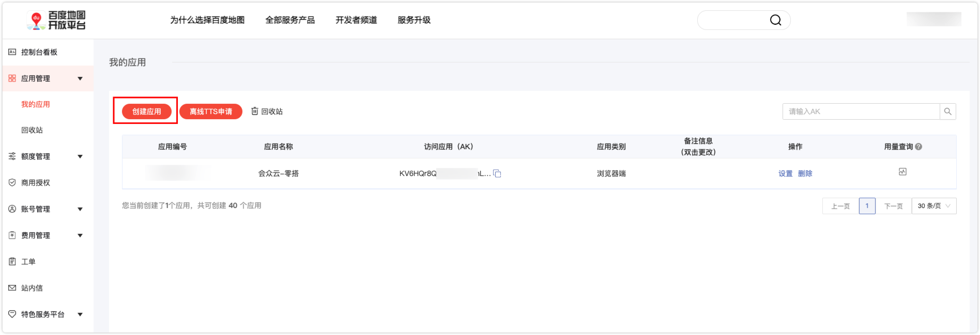
Task: Click the Baidu Map Open Platform logo
Action: click(x=56, y=20)
